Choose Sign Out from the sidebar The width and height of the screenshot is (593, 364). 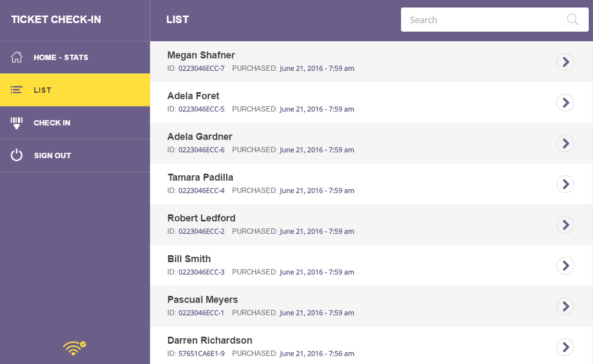pos(53,155)
